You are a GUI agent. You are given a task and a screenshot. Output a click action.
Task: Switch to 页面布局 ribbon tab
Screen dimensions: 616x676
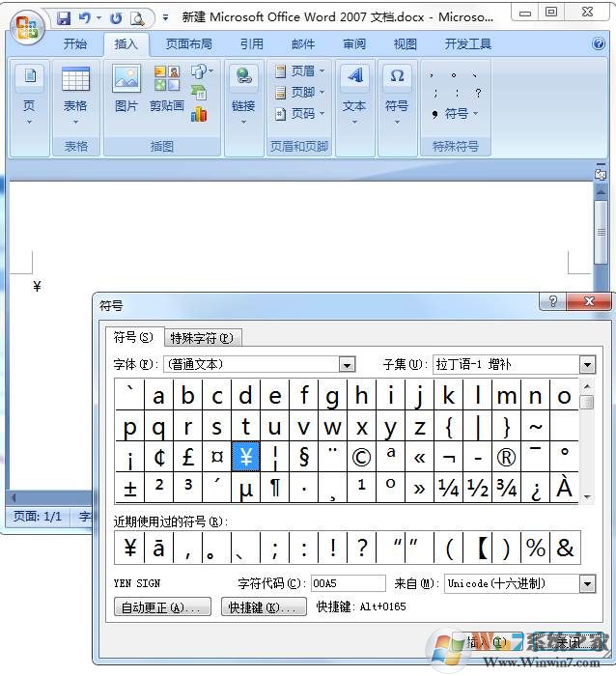tap(189, 44)
